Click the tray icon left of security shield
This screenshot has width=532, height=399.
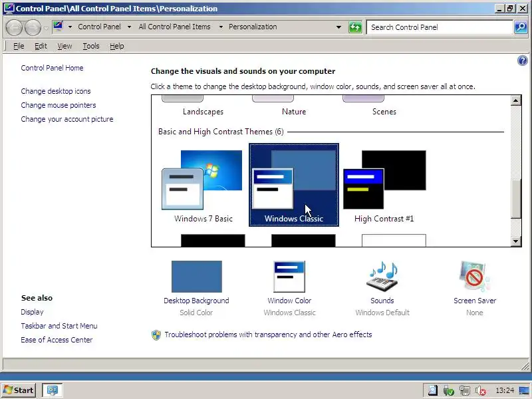pyautogui.click(x=432, y=390)
